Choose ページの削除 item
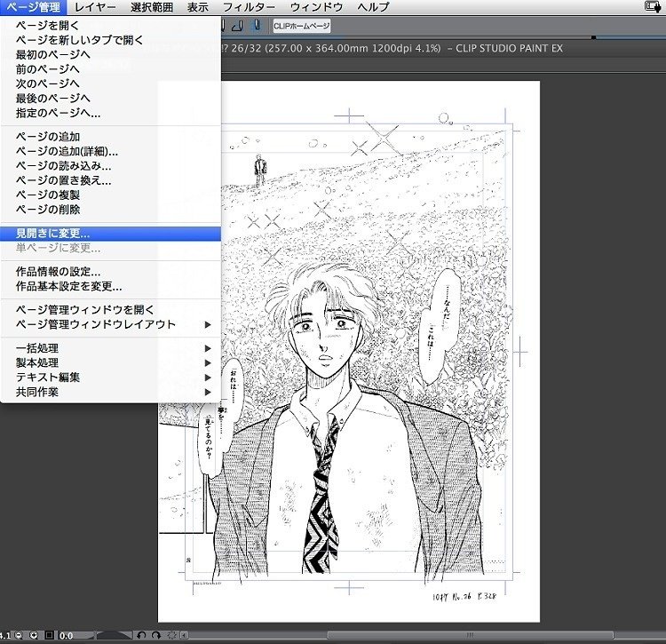The image size is (666, 644). click(x=110, y=210)
